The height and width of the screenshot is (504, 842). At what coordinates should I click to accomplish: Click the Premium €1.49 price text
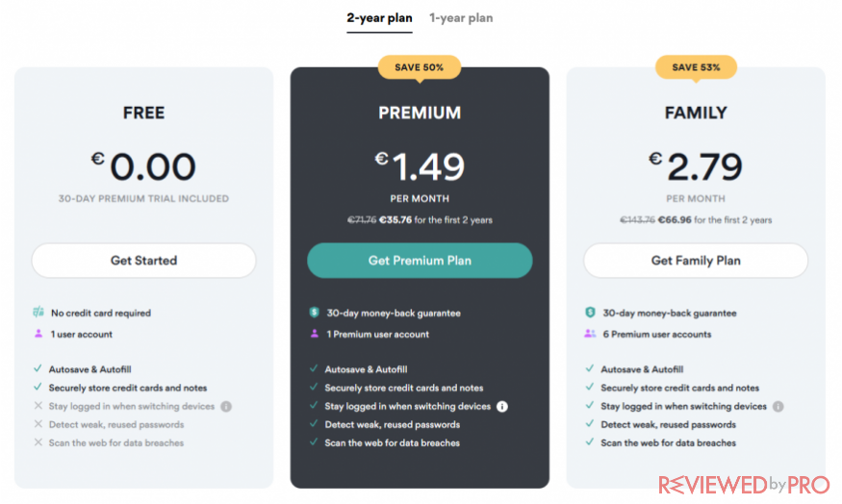[420, 165]
